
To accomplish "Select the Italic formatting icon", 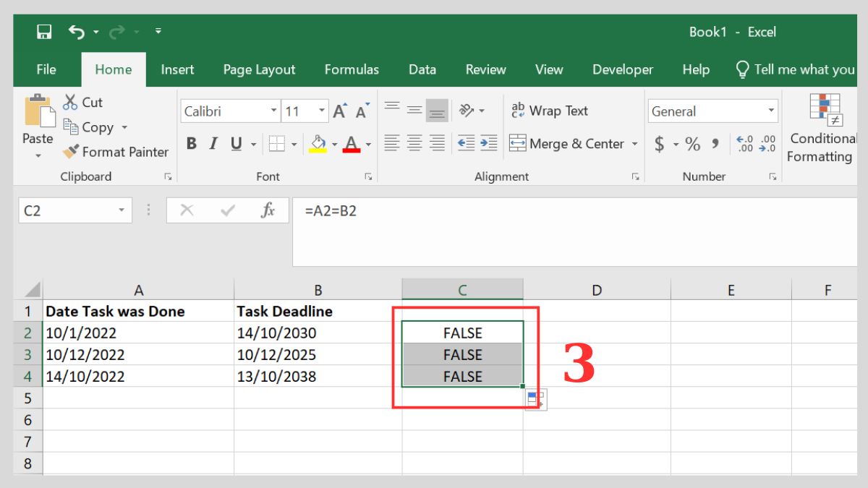I will coord(213,143).
